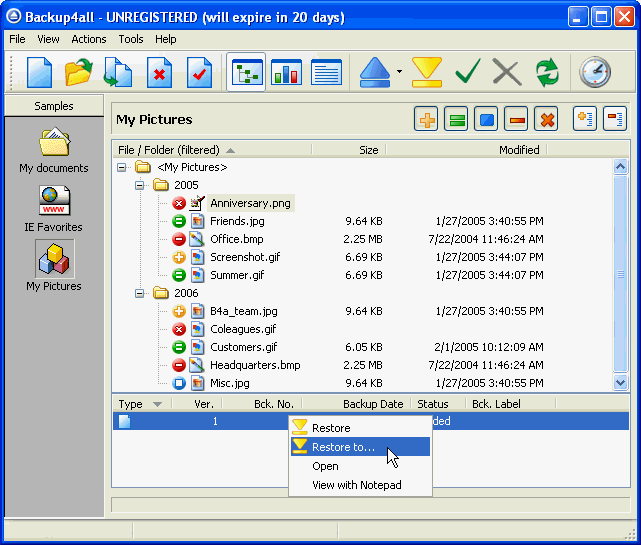Click the green checkmark Test icon
The height and width of the screenshot is (545, 641).
(468, 72)
